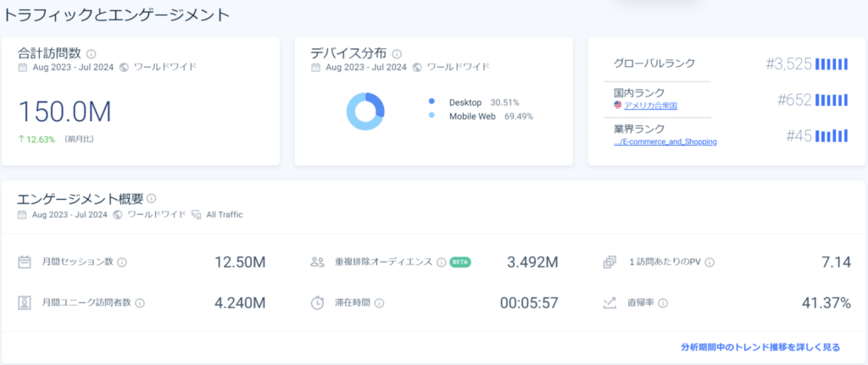868x365 pixels.
Task: Click Mobile Web legend light-blue dot
Action: click(x=431, y=116)
